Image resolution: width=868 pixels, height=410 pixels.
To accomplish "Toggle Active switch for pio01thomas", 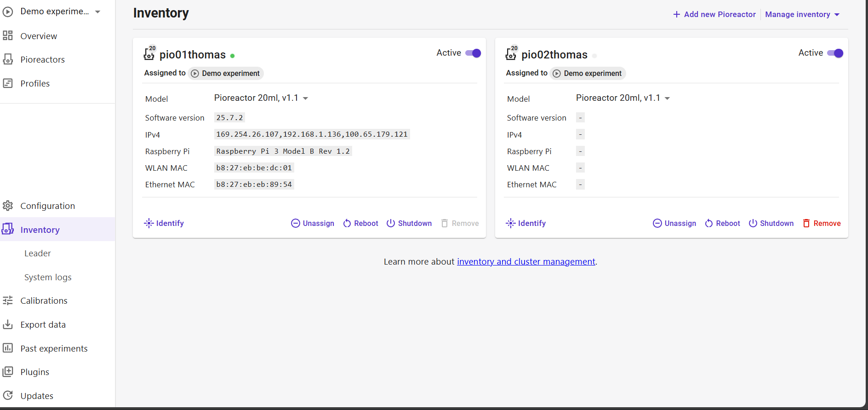I will 473,53.
